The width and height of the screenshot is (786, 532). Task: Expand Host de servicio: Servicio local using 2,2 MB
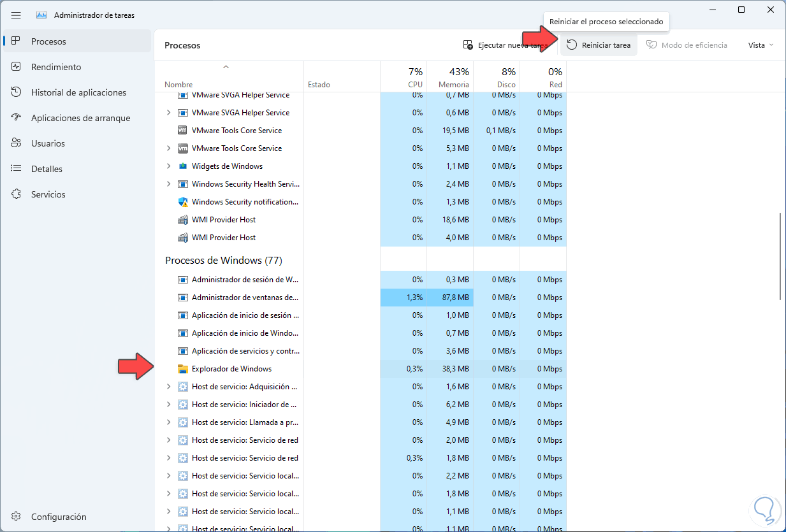click(x=168, y=476)
